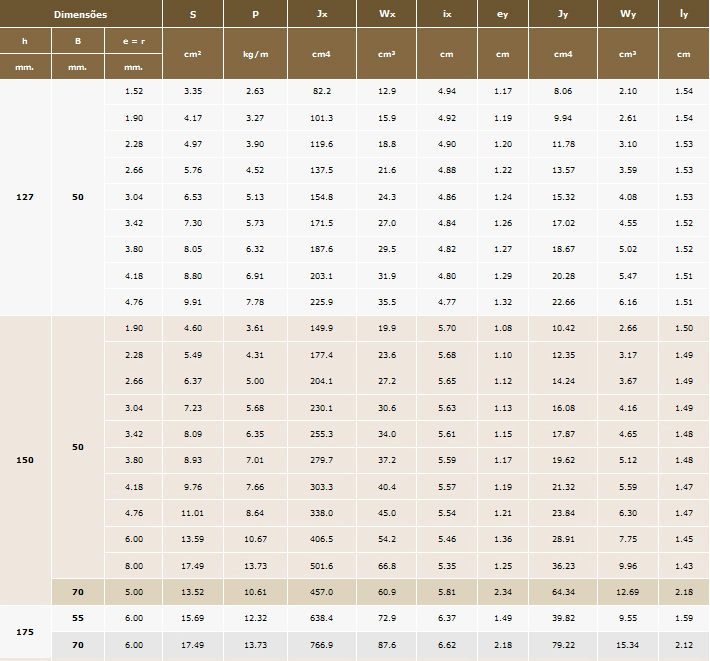Select Jy value '22.66'
710x661 pixels.
point(563,302)
